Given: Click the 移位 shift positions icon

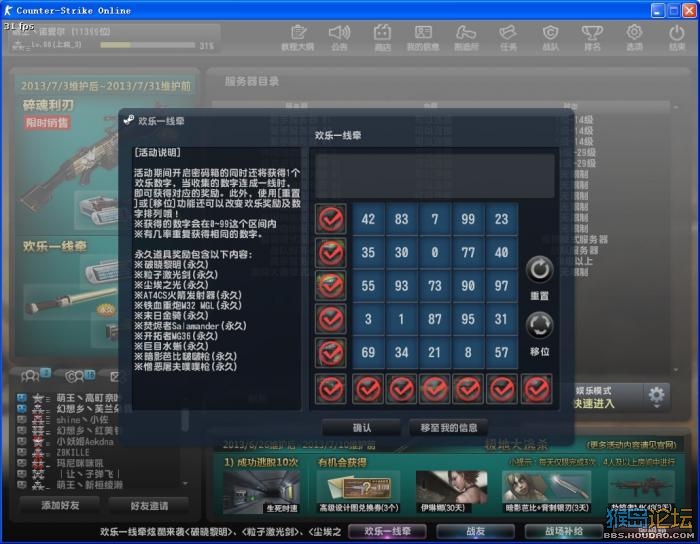Looking at the screenshot, I should pyautogui.click(x=539, y=325).
